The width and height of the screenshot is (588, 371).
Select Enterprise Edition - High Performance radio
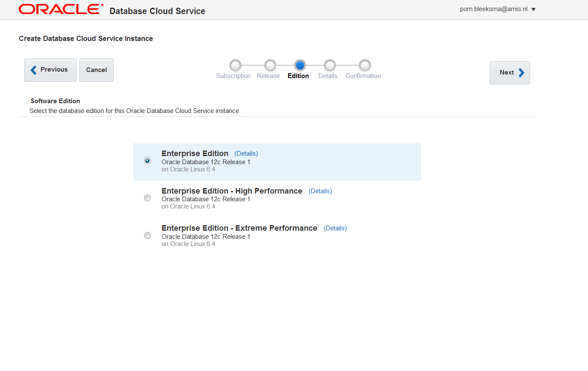(x=147, y=198)
